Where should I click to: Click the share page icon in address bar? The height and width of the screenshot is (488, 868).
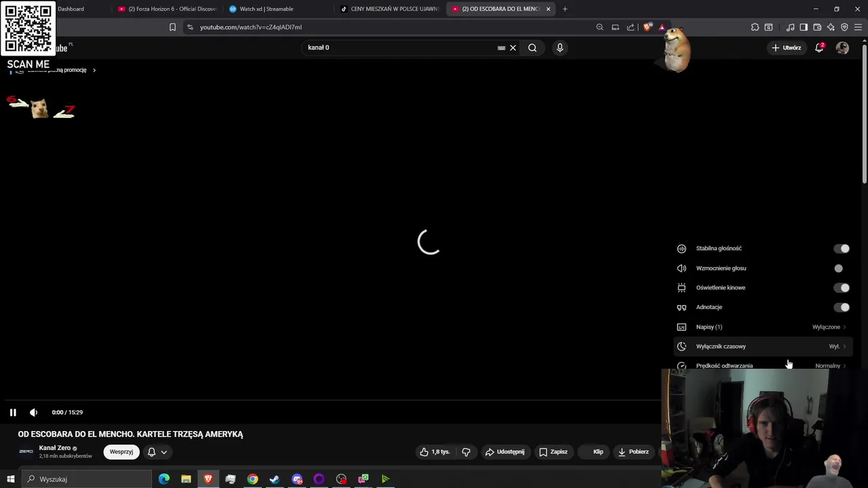tap(631, 27)
